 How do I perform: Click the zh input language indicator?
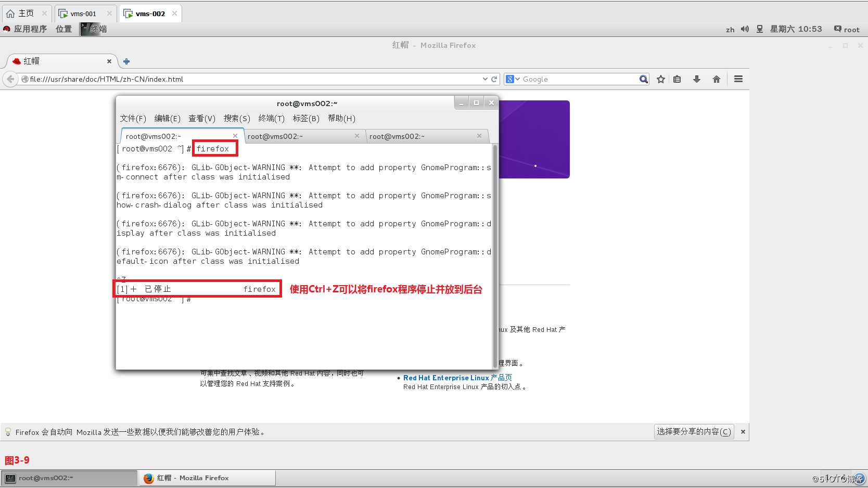[x=730, y=30]
